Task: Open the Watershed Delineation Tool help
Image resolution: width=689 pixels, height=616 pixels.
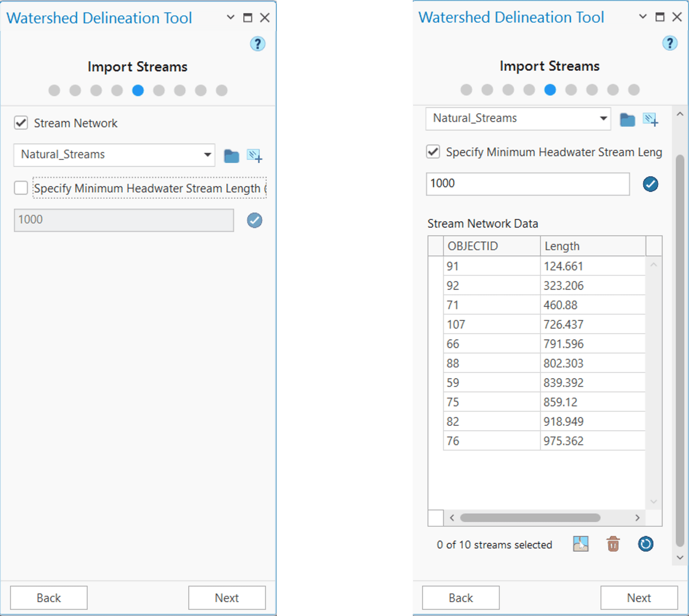Action: point(258,44)
